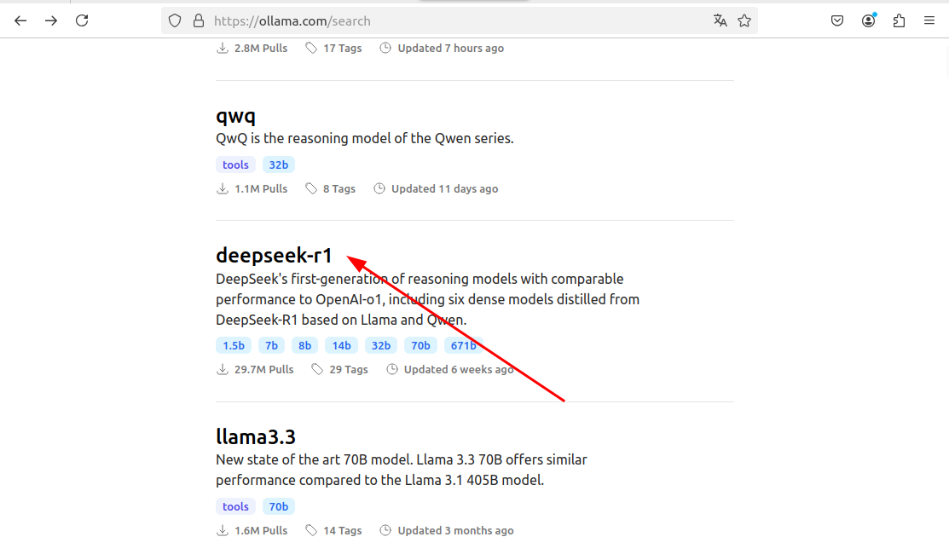Select the 671b size tag of deepseek-r1
Image resolution: width=949 pixels, height=560 pixels.
tap(464, 345)
